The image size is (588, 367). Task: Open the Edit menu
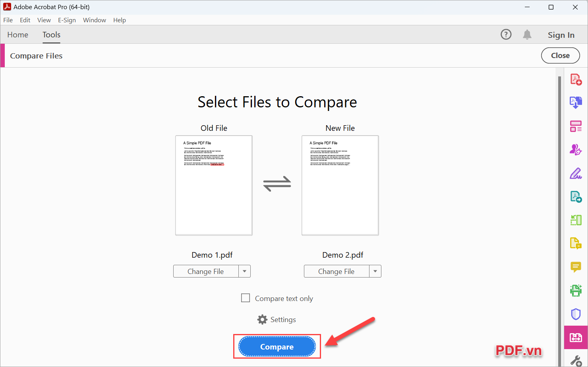click(x=25, y=20)
